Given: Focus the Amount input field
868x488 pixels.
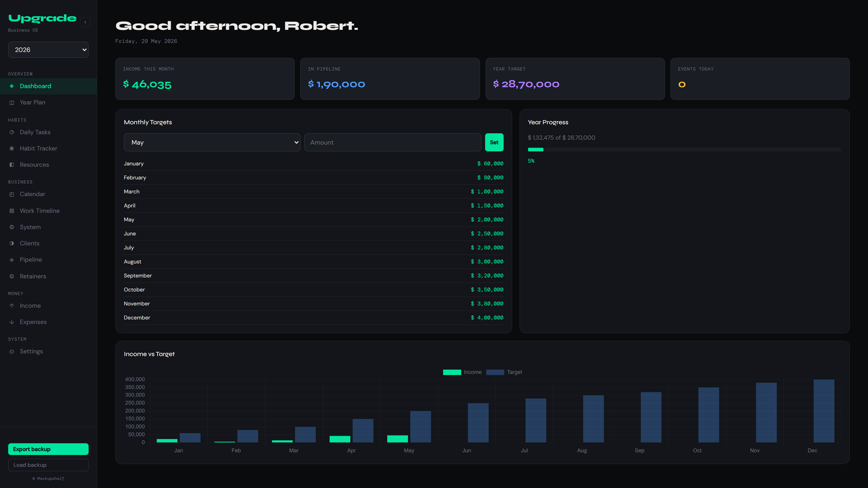Looking at the screenshot, I should [393, 143].
